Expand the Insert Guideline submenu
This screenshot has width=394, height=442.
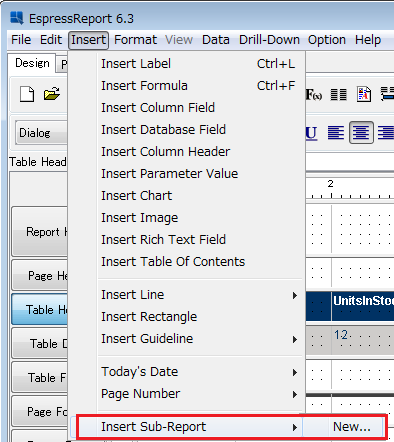tap(200, 339)
